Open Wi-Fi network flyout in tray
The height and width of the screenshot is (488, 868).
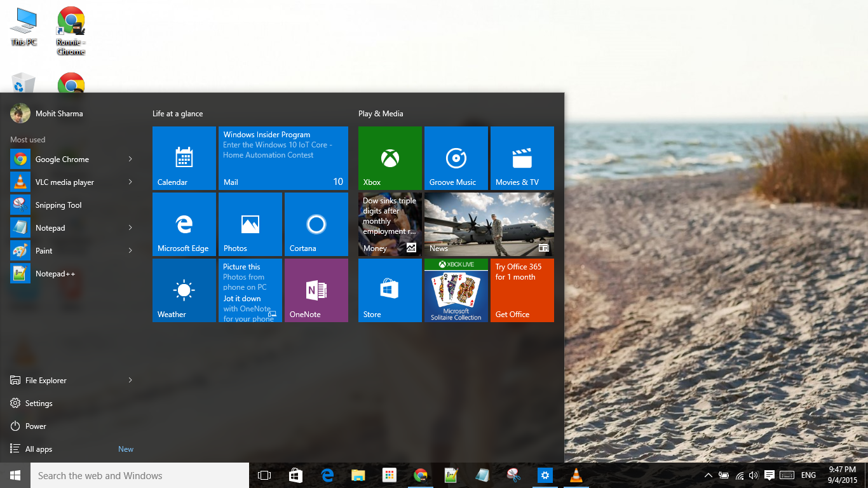[x=740, y=475]
